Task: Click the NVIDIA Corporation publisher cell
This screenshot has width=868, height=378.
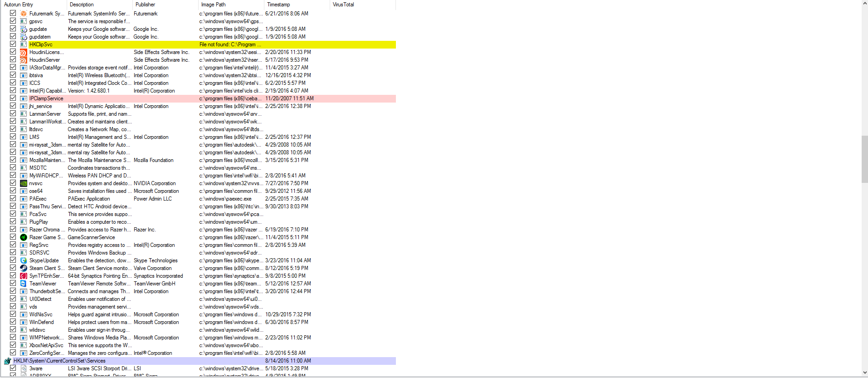Action: pyautogui.click(x=155, y=183)
